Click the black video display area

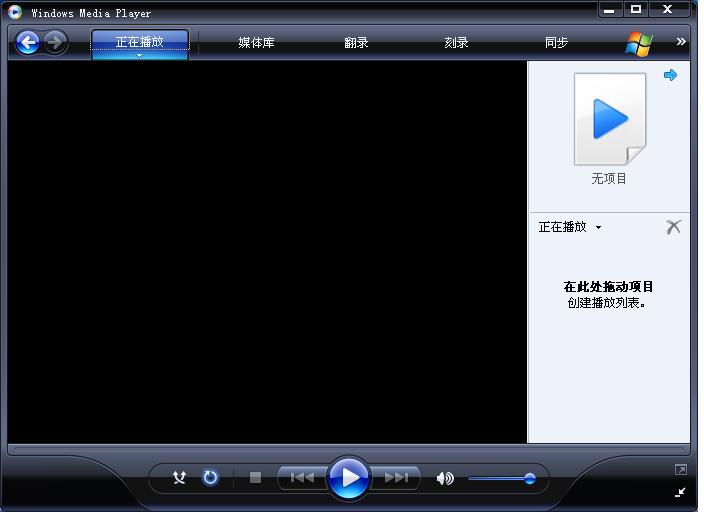[x=267, y=252]
